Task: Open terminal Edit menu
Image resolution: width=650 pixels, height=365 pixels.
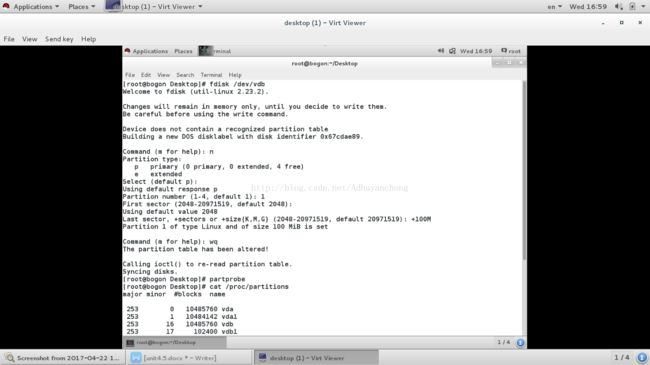Action: pos(146,75)
